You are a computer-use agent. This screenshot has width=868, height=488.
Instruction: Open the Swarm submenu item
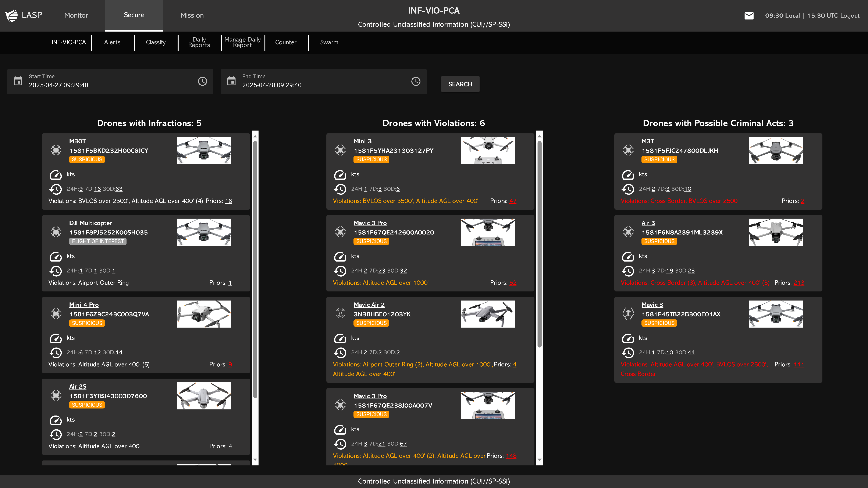(x=329, y=42)
